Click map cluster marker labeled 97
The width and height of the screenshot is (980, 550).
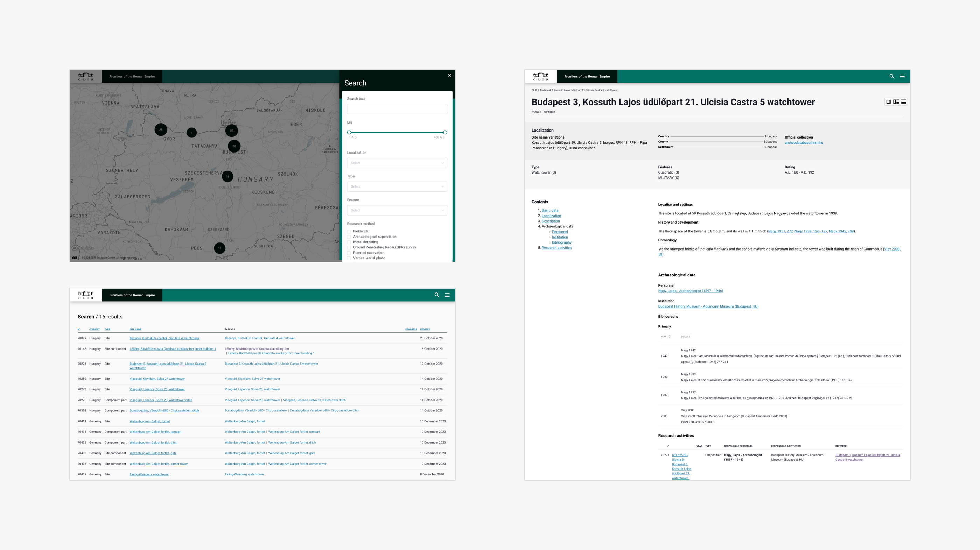(x=232, y=131)
